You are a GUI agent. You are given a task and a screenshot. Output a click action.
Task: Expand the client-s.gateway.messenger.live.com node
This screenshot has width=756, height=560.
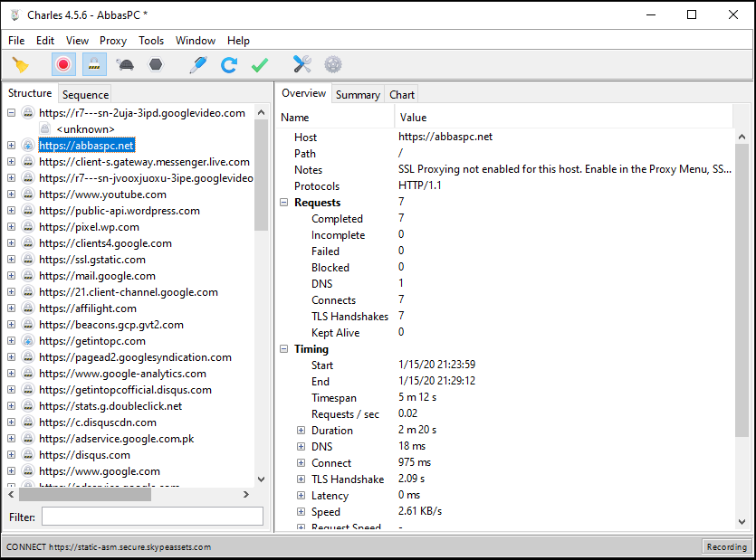coord(11,161)
